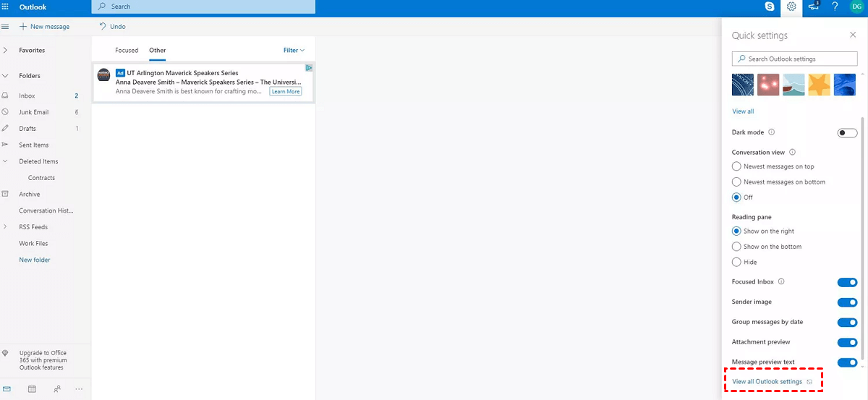The image size is (868, 400).
Task: Click the Focused Inbox info icon
Action: coord(781,281)
